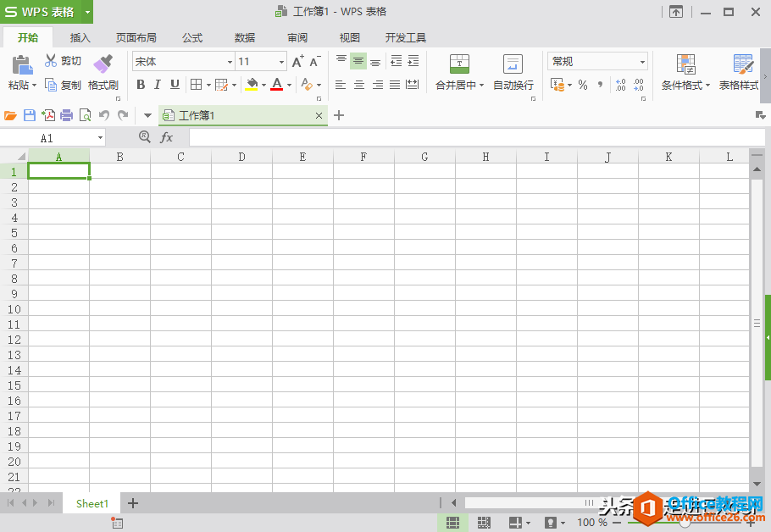This screenshot has height=532, width=771.
Task: Open Print Preview icon
Action: tap(85, 115)
